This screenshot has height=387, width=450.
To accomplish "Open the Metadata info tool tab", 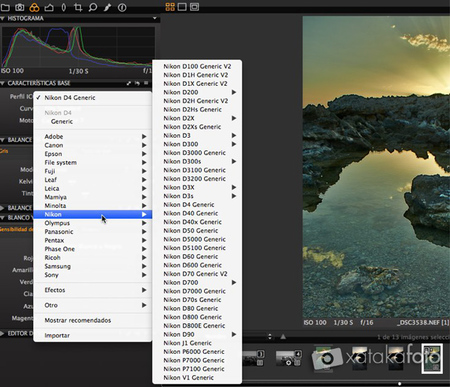I will (x=122, y=7).
